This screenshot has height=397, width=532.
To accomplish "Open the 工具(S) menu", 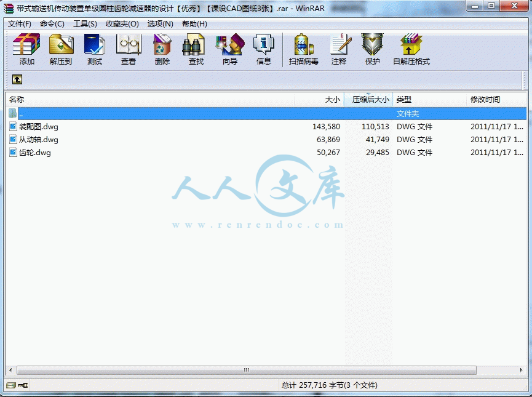I will click(x=85, y=24).
